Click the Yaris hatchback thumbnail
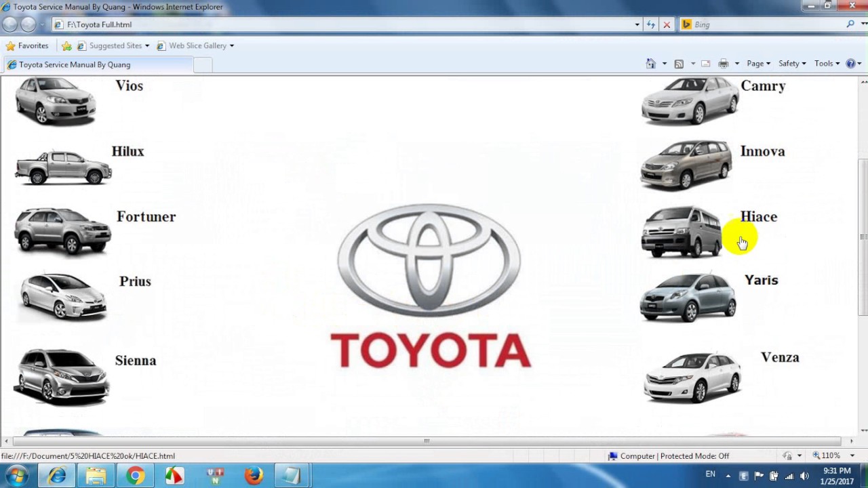Screen dimensions: 868x488 click(688, 298)
